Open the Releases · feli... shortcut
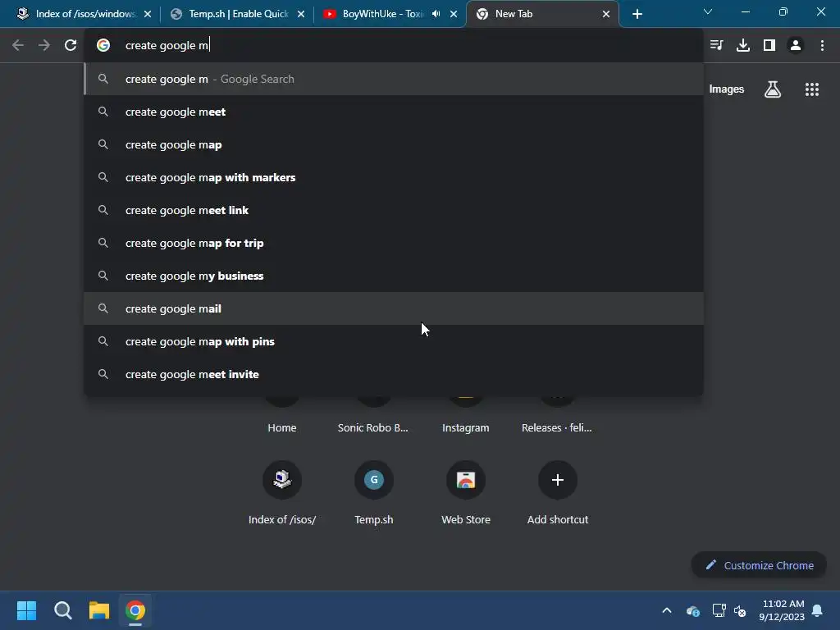Screen dimensions: 840x630 point(557,427)
